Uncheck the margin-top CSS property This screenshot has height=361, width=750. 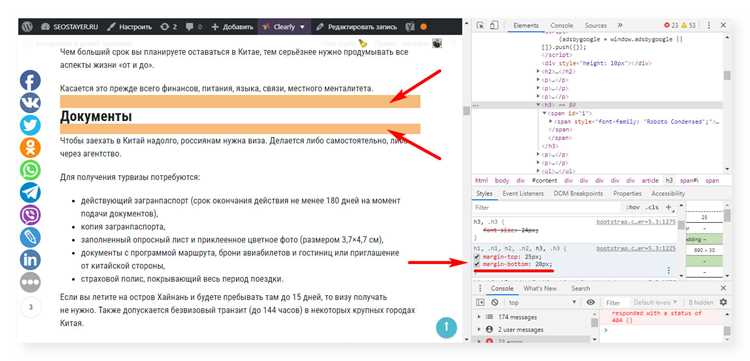click(x=477, y=257)
